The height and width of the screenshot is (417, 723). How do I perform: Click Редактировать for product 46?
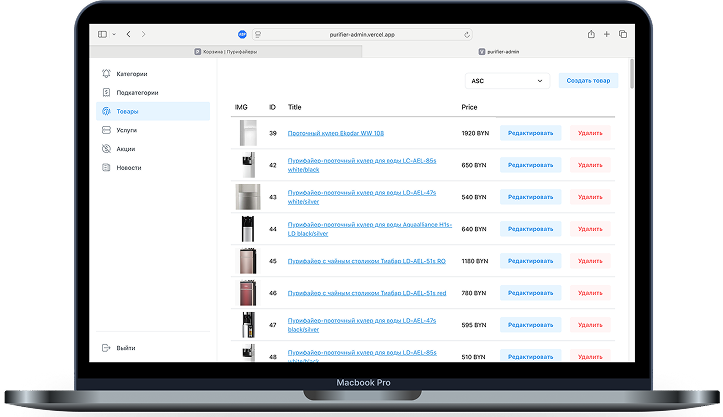point(530,293)
